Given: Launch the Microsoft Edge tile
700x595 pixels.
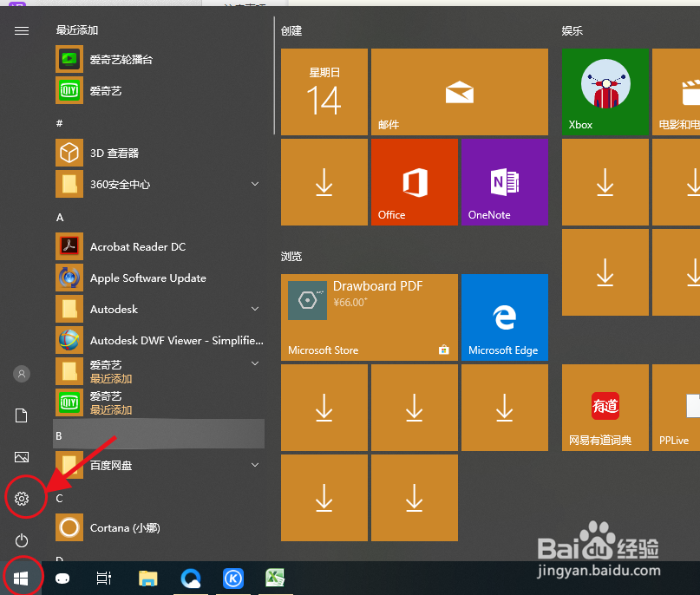Looking at the screenshot, I should [x=505, y=317].
